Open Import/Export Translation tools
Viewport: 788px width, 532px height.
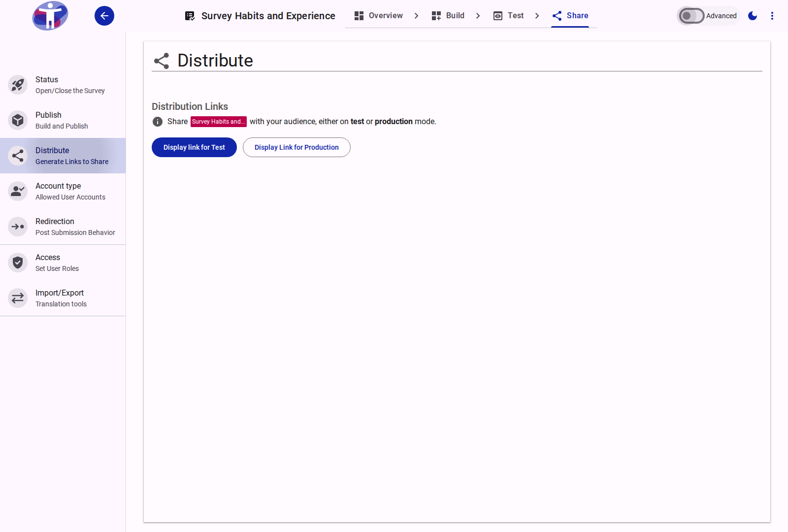coord(63,298)
